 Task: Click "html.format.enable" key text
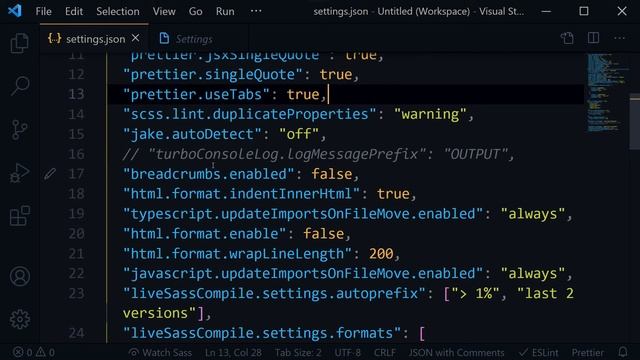coord(204,234)
